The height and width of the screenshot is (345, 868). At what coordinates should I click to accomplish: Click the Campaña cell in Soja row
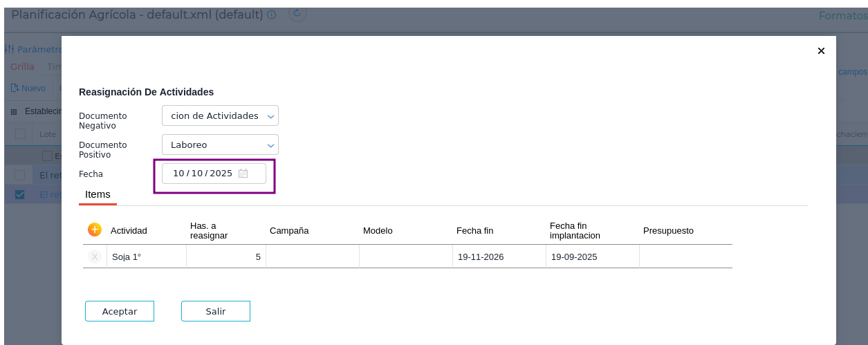[x=312, y=257]
